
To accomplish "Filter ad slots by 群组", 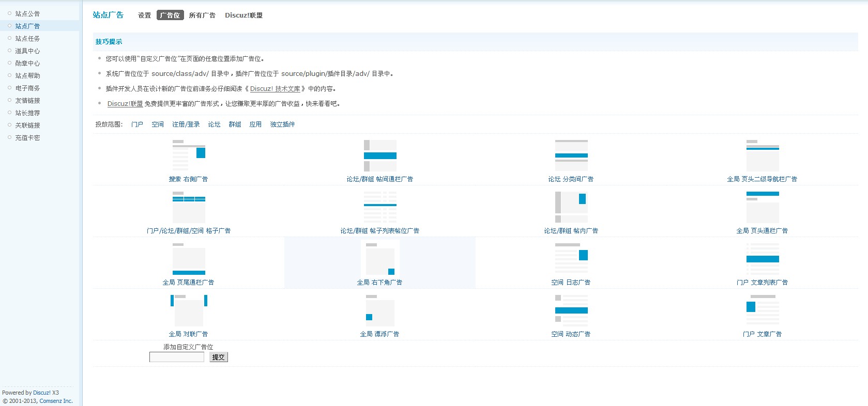I will click(235, 124).
